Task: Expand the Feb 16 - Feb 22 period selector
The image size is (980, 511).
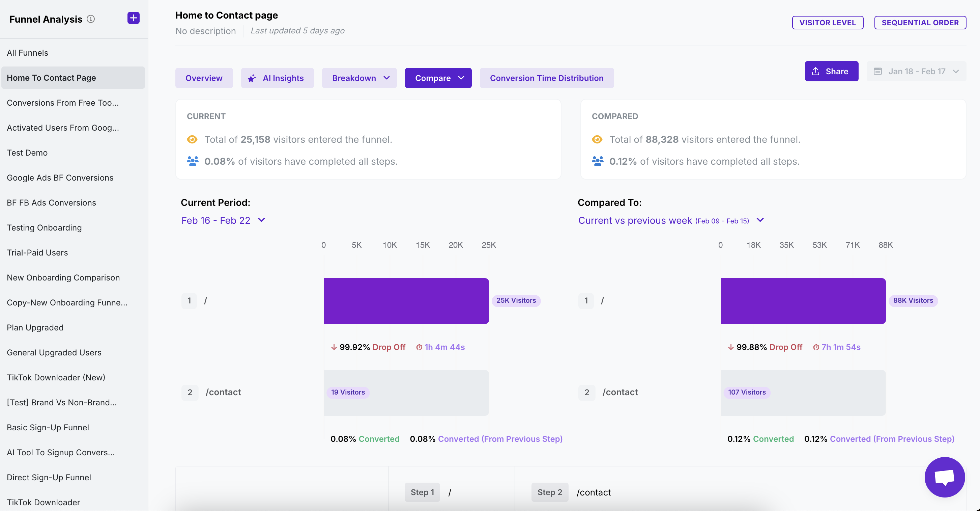Action: 223,220
